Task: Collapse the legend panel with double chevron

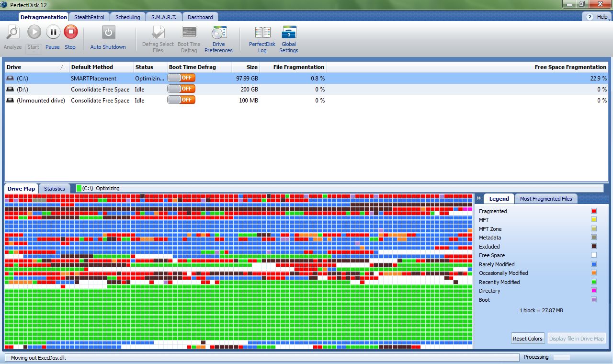Action: pyautogui.click(x=478, y=198)
